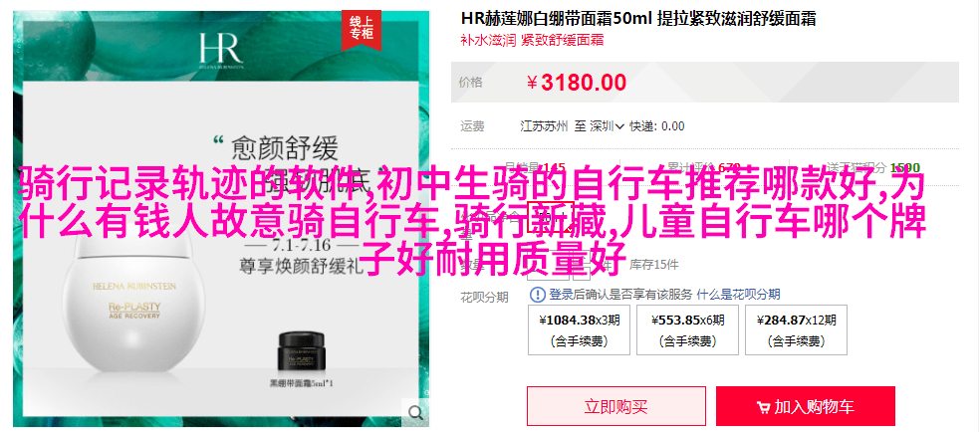Viewport: 980px width, 432px height.
Task: Click the quantity stepper beside 库存15件
Action: coord(559,265)
